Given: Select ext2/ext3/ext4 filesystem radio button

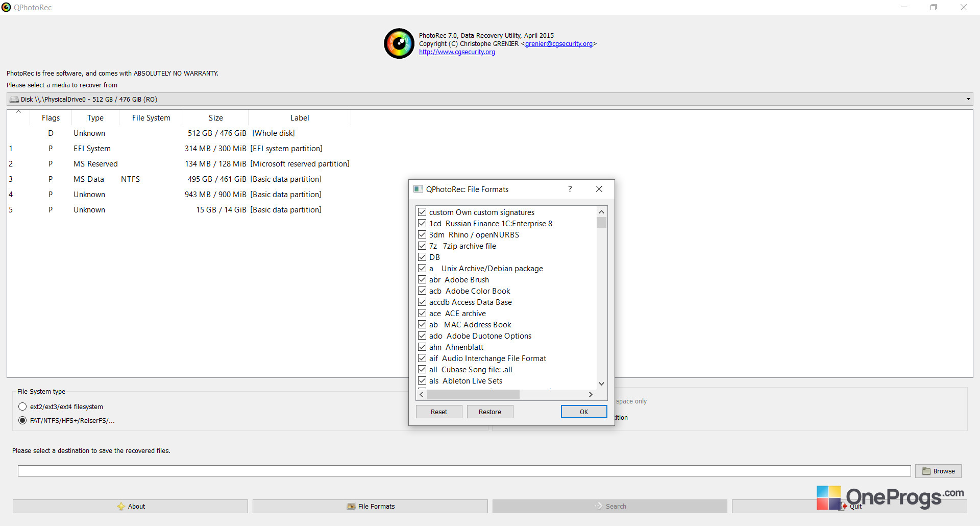Looking at the screenshot, I should tap(22, 407).
